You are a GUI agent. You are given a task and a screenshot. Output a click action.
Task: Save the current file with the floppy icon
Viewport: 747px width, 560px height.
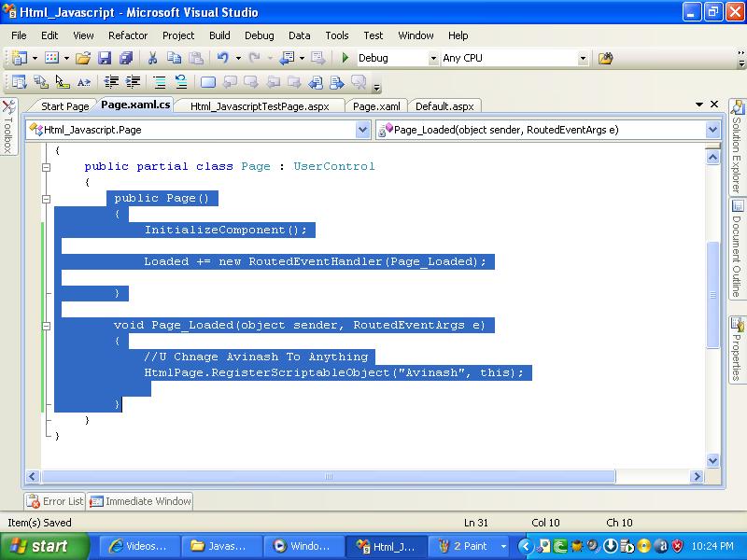pos(105,58)
